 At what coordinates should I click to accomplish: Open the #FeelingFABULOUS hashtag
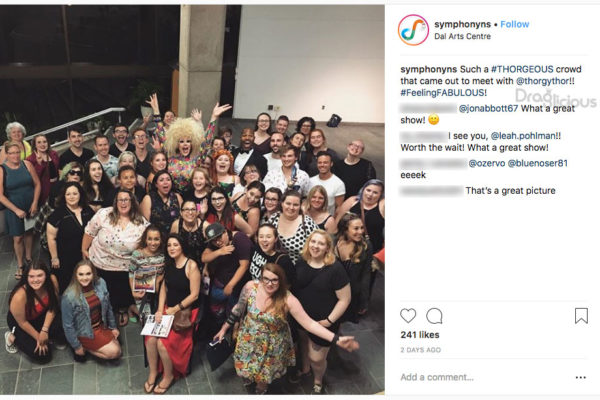442,93
